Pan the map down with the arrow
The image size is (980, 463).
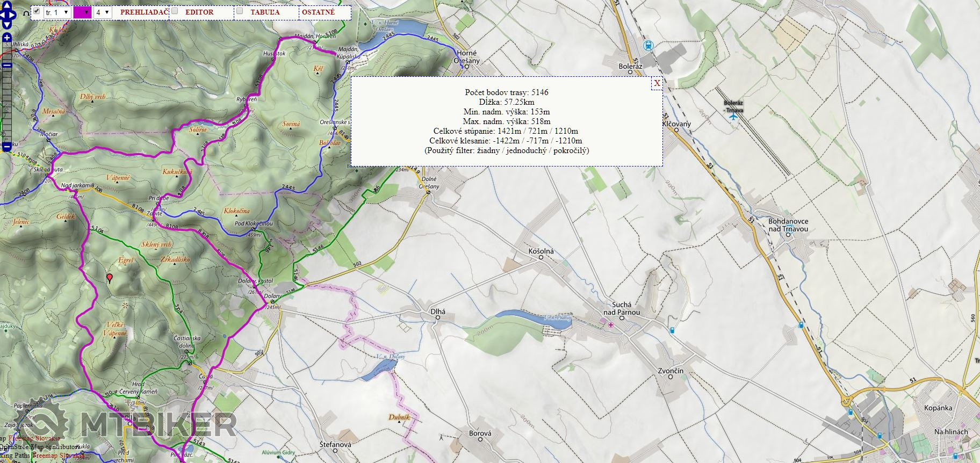pyautogui.click(x=6, y=24)
